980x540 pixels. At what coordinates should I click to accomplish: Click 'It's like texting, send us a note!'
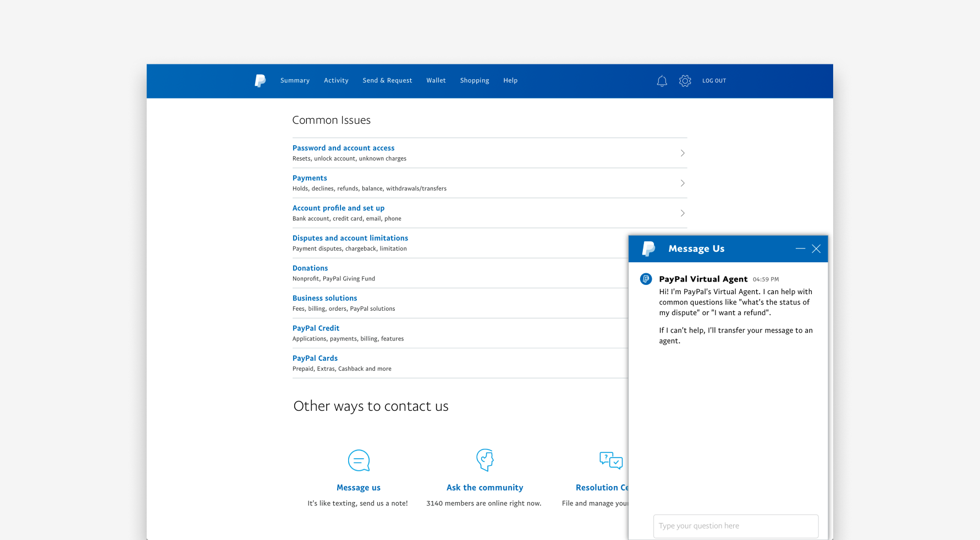[x=357, y=504]
